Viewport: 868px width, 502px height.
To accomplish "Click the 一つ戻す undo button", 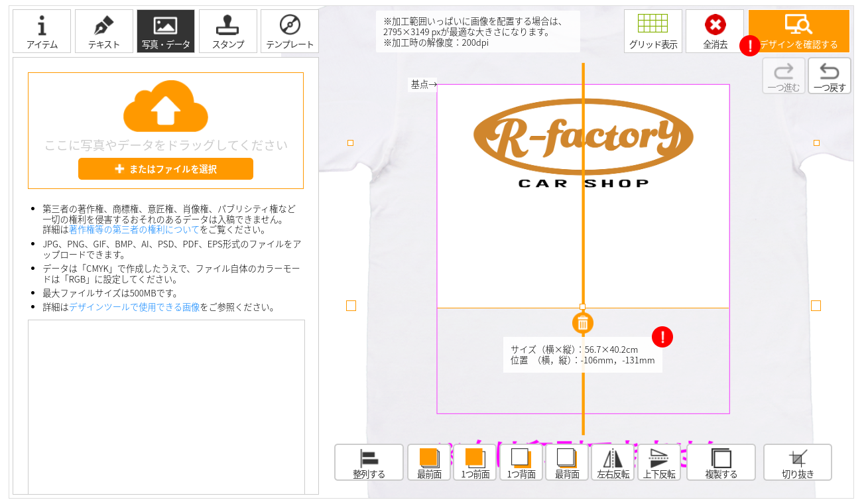I will click(x=830, y=76).
